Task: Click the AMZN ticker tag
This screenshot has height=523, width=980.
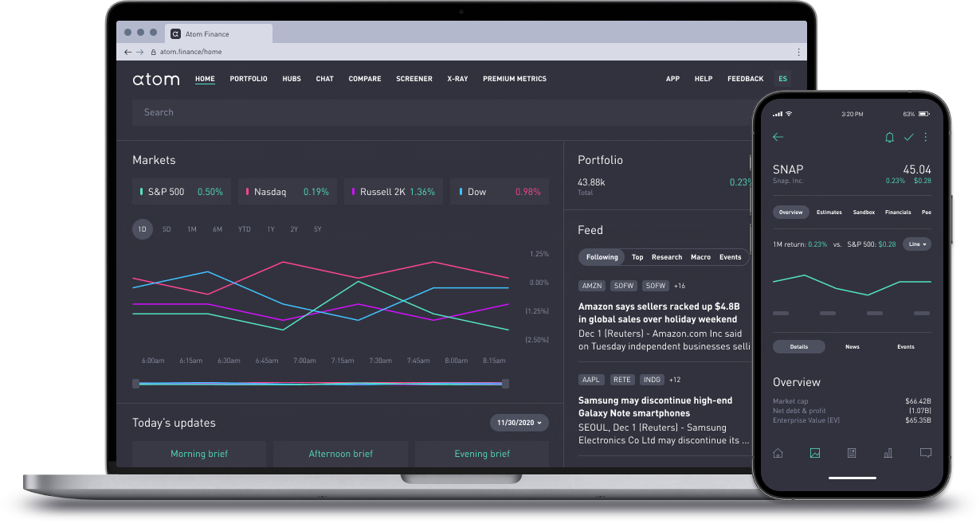Action: point(592,285)
